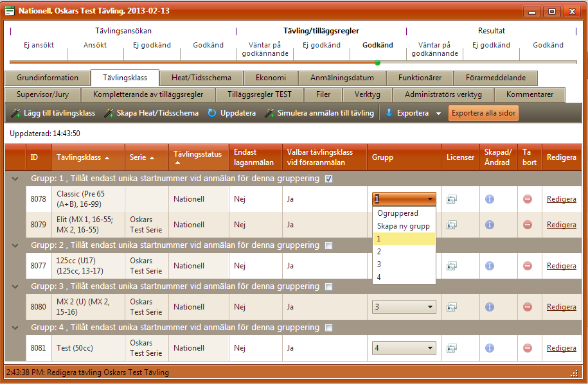This screenshot has width=588, height=384.
Task: Show created/changed info for class 8081
Action: pos(490,349)
